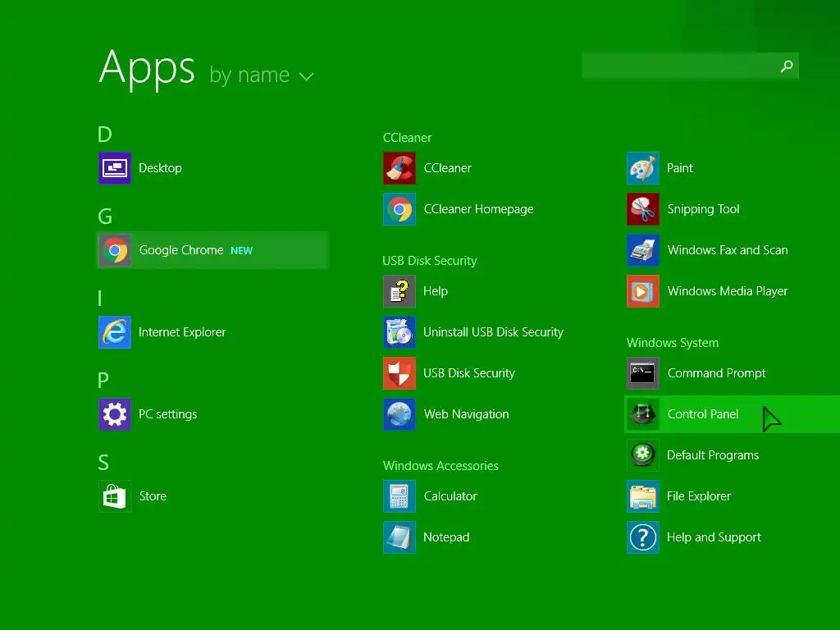Click the 'Notepad' label

point(446,536)
